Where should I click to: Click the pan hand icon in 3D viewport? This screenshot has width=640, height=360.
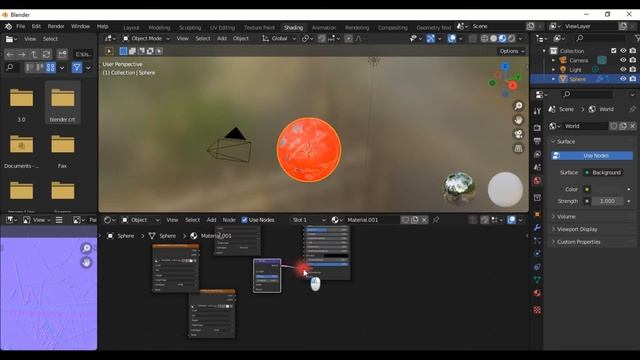click(x=518, y=120)
